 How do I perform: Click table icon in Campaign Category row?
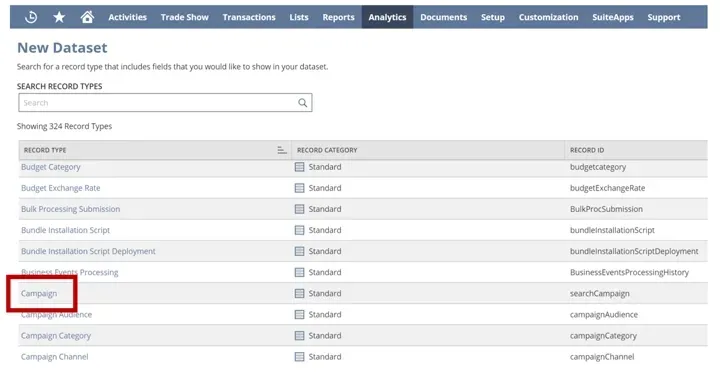(x=299, y=336)
